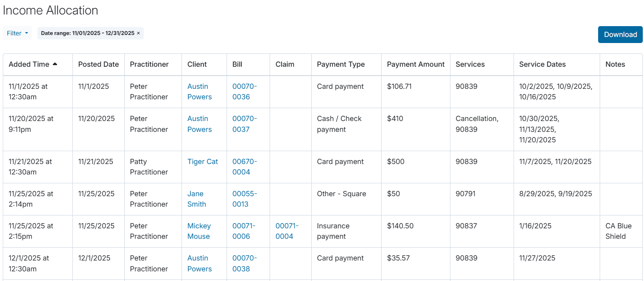644x281 pixels.
Task: Click the Download button
Action: tap(620, 35)
